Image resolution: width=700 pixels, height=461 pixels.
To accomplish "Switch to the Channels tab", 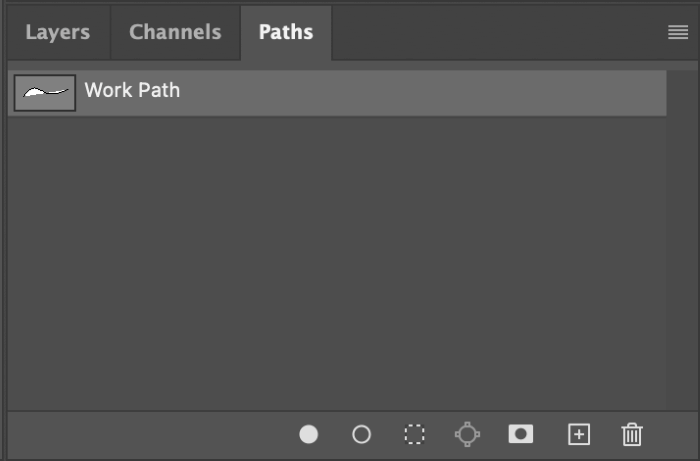I will click(x=175, y=32).
